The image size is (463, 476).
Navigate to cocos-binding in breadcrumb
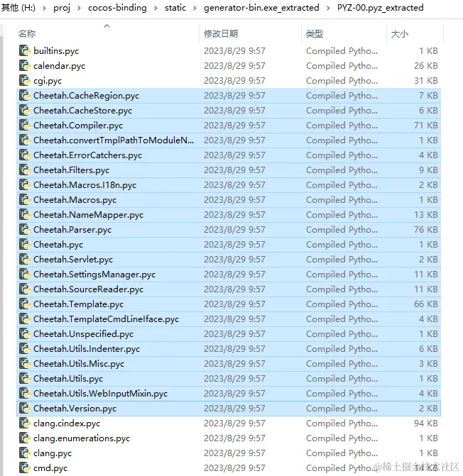117,8
